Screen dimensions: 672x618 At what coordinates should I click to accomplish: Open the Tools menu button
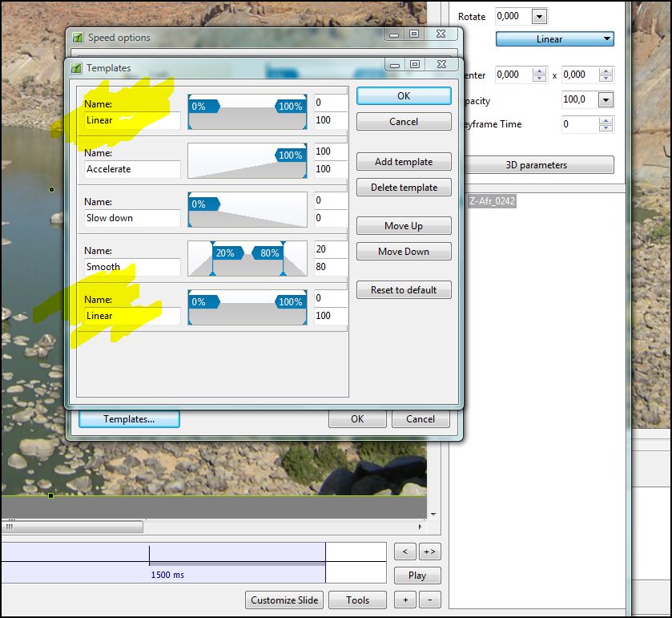click(358, 600)
